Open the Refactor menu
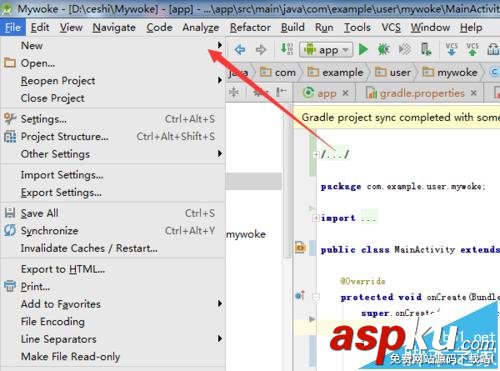The image size is (500, 371). pos(250,27)
